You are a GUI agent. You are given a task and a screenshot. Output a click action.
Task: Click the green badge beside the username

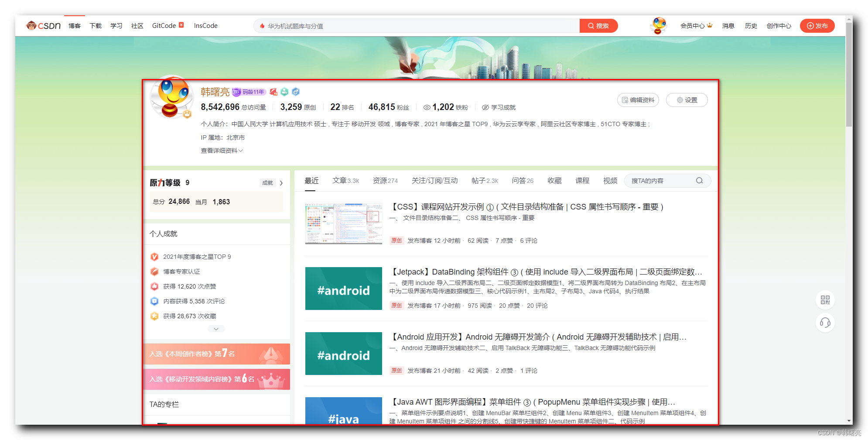284,92
